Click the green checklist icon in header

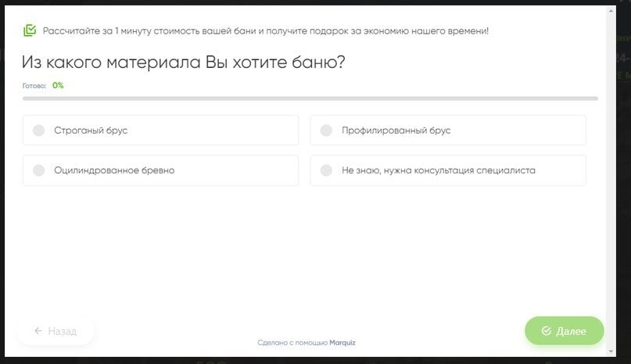point(30,30)
